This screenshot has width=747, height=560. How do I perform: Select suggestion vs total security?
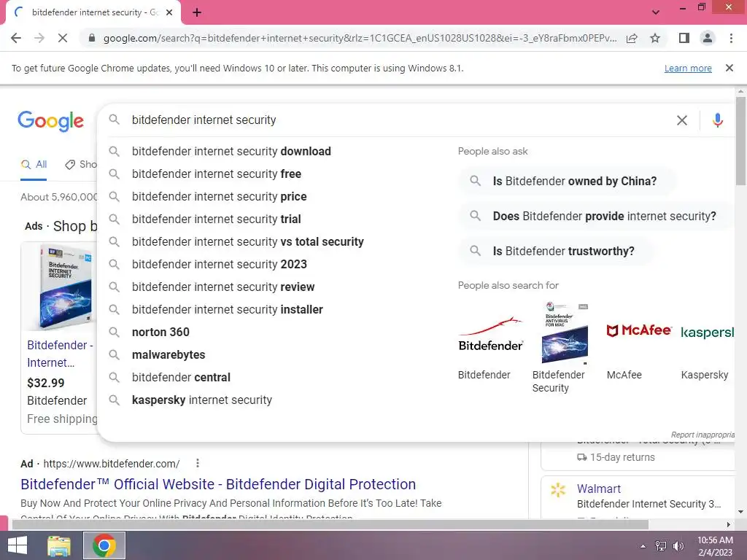click(248, 242)
